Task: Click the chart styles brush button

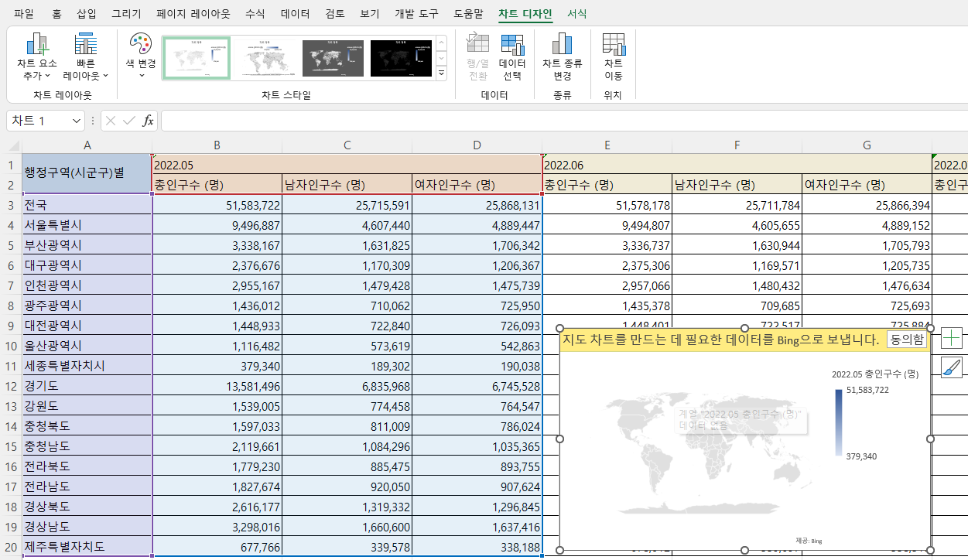Action: point(952,368)
